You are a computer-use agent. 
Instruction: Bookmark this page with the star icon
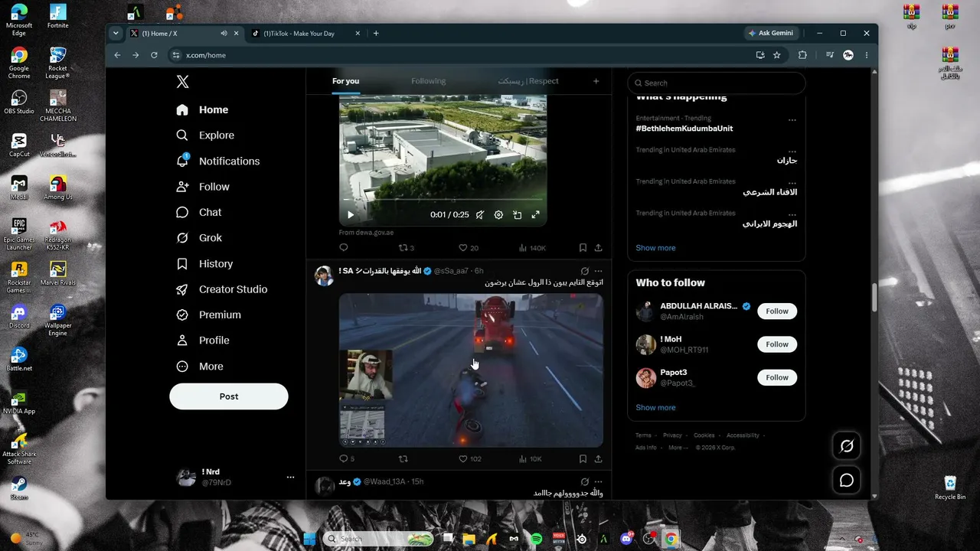pyautogui.click(x=777, y=55)
